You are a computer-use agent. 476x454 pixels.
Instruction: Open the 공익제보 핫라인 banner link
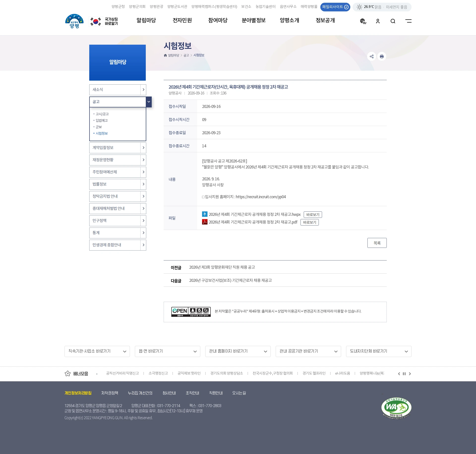click(189, 373)
